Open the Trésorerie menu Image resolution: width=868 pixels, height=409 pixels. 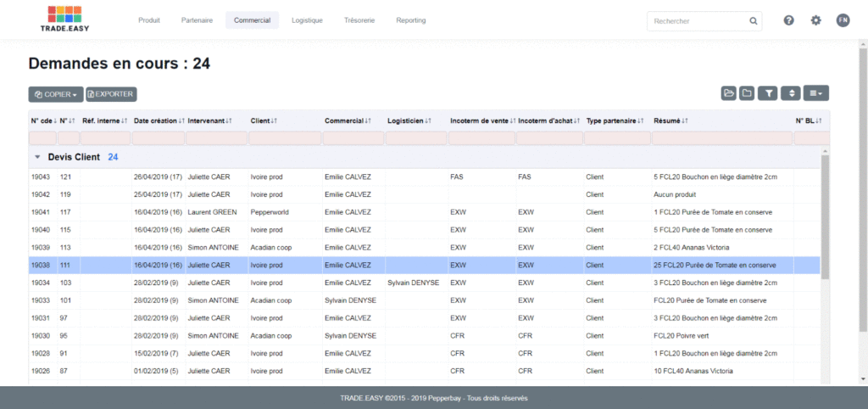[359, 20]
